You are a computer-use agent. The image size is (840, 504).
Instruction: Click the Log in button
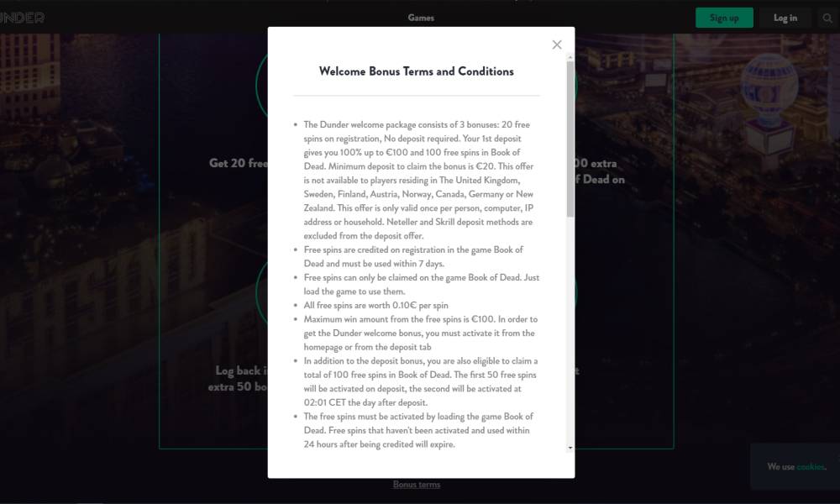coord(785,18)
